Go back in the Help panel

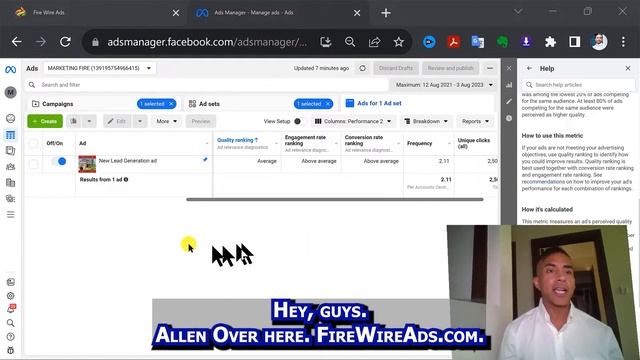(529, 68)
